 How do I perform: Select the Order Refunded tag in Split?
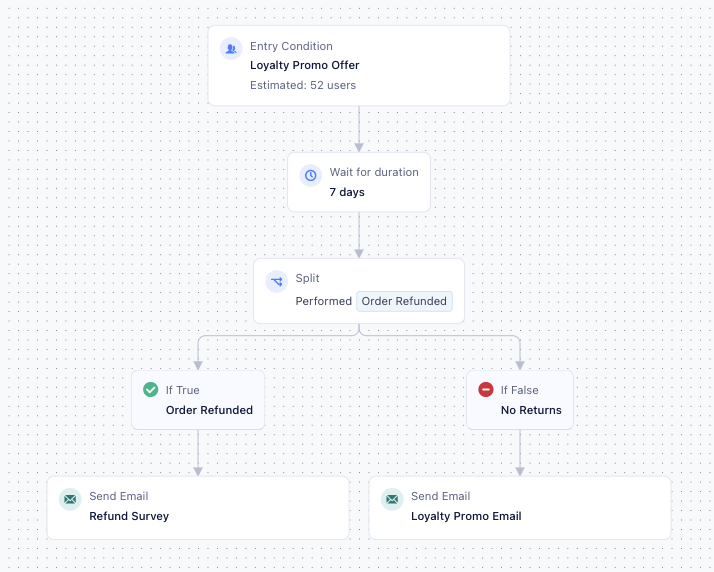[404, 301]
